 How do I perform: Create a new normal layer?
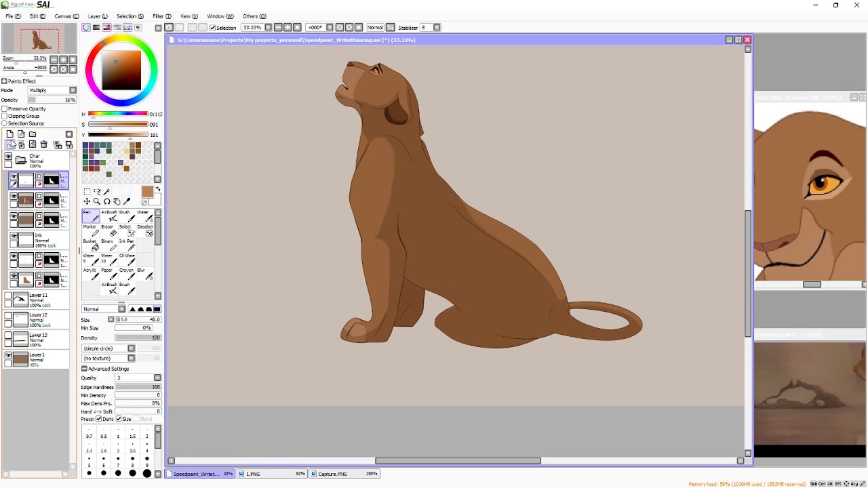[9, 134]
